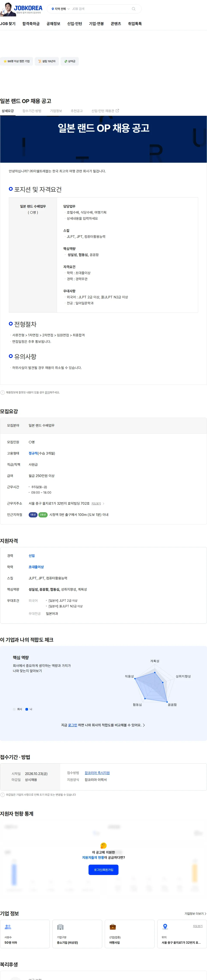The width and height of the screenshot is (207, 980).
Task: Click the JOB 검색 search field
Action: pyautogui.click(x=100, y=9)
